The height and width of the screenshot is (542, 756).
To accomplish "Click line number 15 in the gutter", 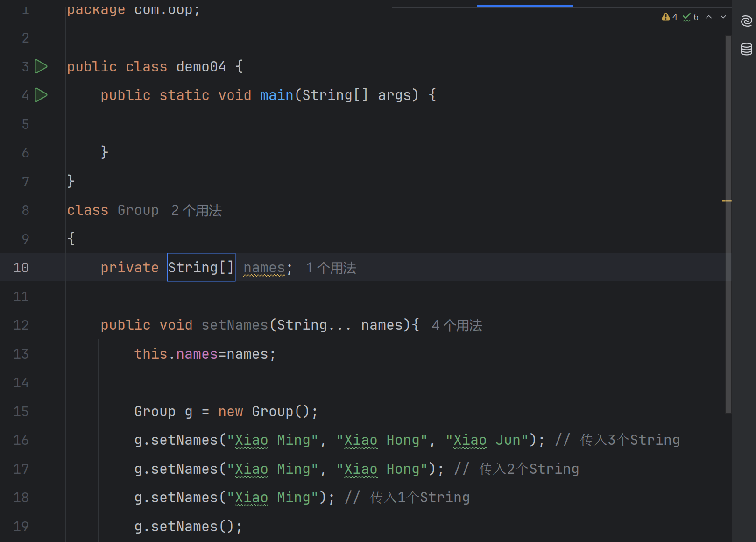I will [x=21, y=412].
